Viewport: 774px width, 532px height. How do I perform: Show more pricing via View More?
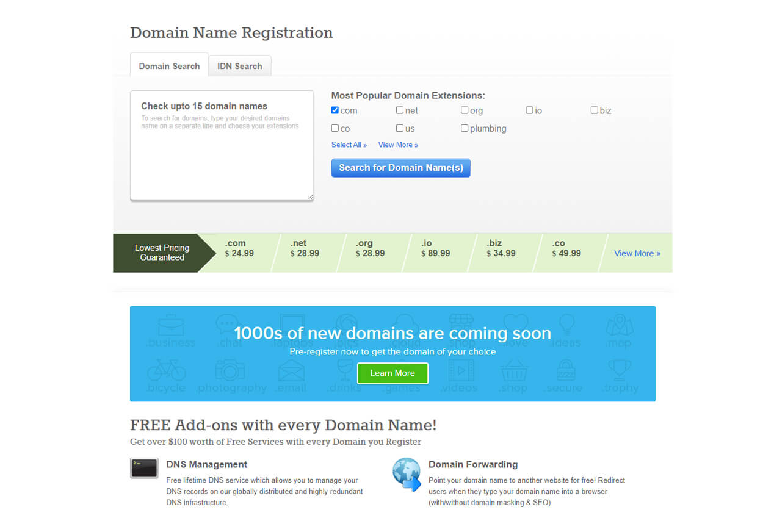pos(637,253)
